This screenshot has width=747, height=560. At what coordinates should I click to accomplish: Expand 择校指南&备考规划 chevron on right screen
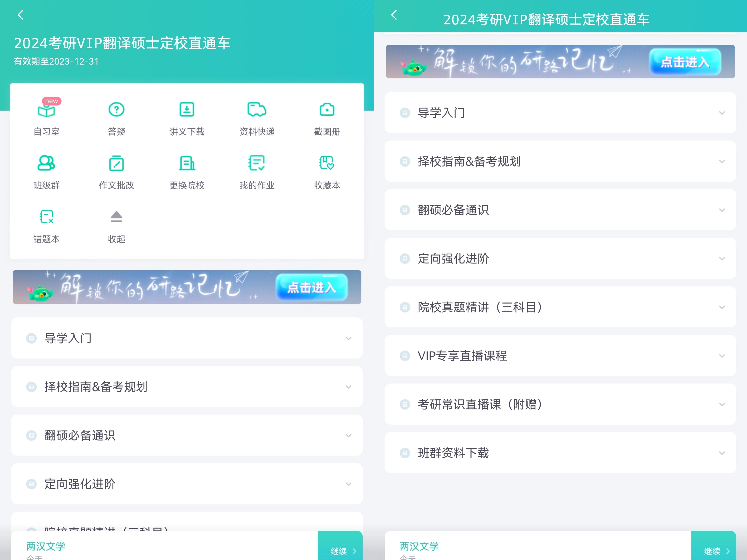coord(722,161)
